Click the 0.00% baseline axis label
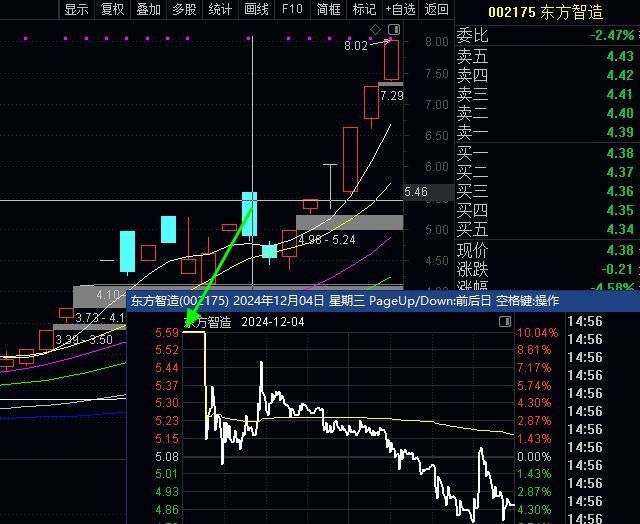640x524 pixels. tap(534, 456)
